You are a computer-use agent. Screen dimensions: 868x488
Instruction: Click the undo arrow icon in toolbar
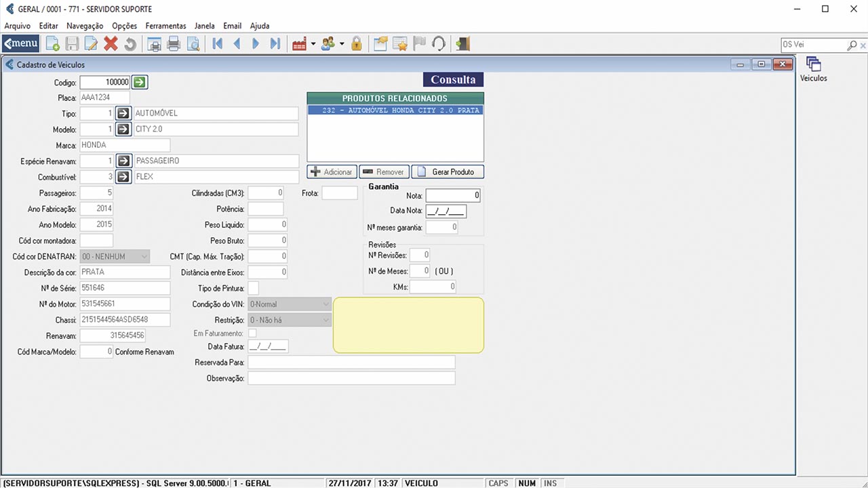[x=130, y=44]
